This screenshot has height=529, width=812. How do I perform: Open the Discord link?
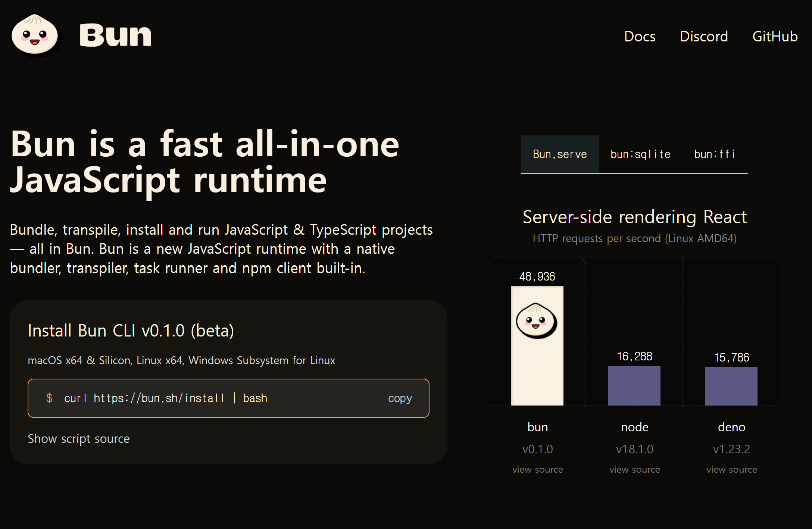pyautogui.click(x=703, y=37)
